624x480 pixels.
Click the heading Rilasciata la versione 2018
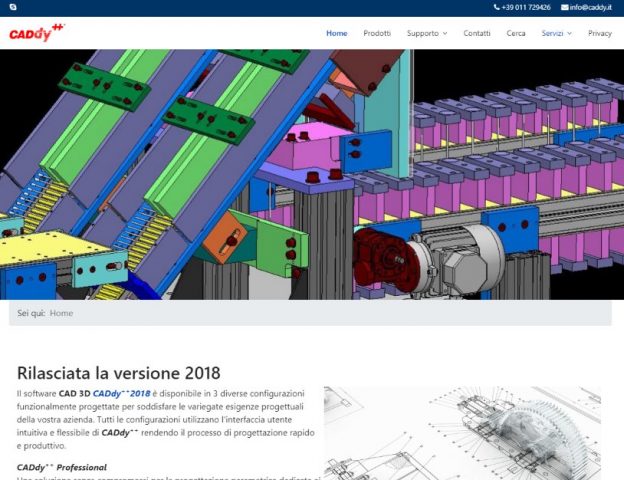coord(119,373)
